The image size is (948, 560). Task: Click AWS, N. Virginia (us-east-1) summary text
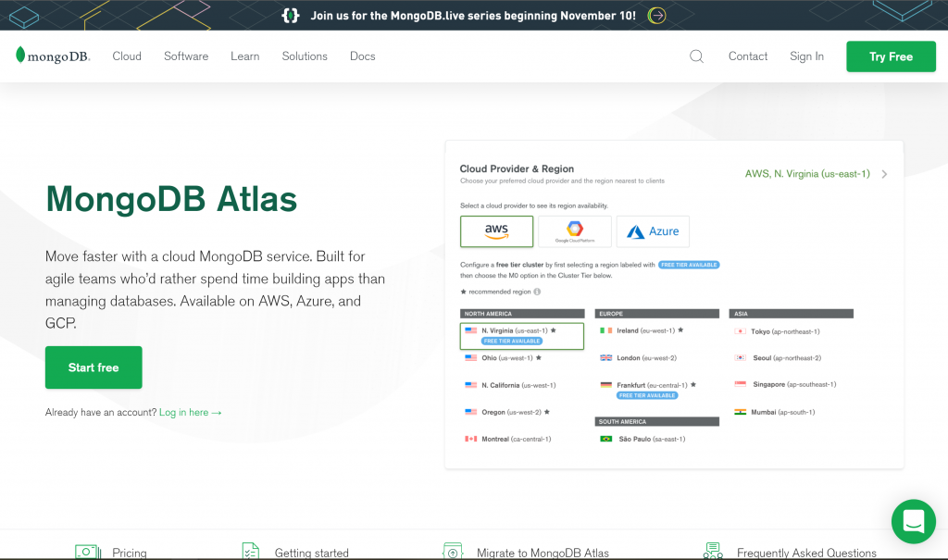pos(807,174)
